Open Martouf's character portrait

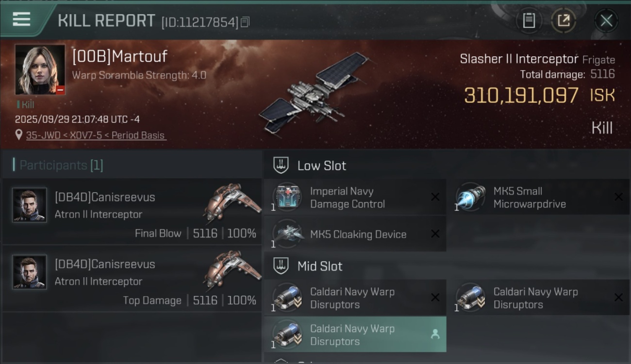pyautogui.click(x=40, y=69)
